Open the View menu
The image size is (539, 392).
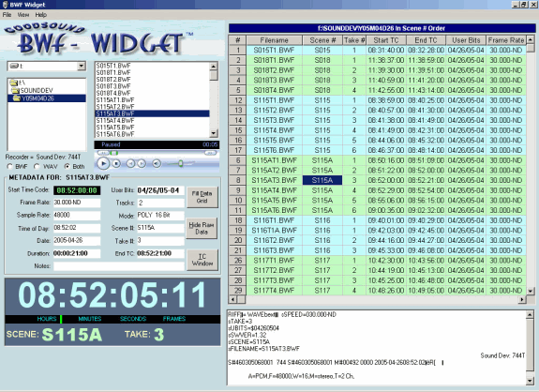23,15
